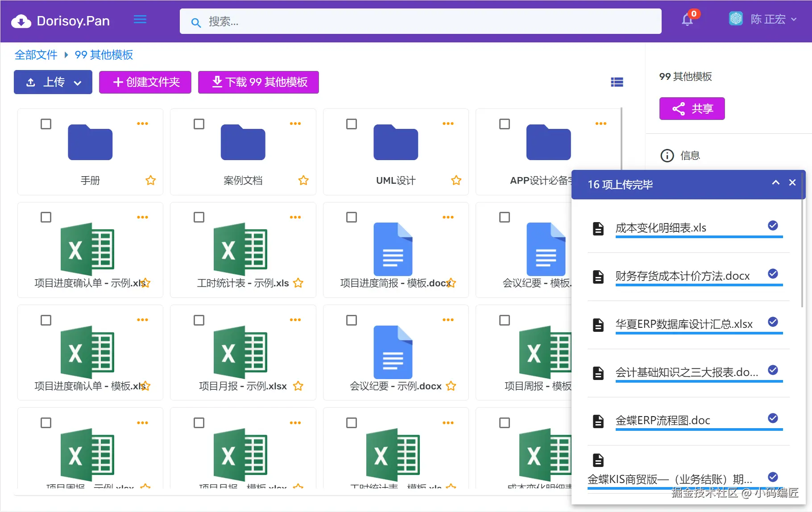Click completed checkmark for 金蝶ERP流程图.doc
The width and height of the screenshot is (812, 512).
click(773, 418)
